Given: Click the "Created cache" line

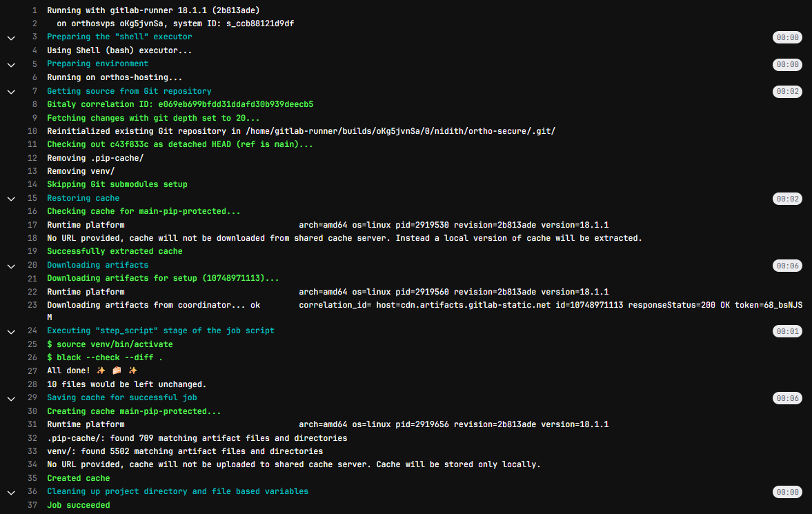Looking at the screenshot, I should point(79,477).
